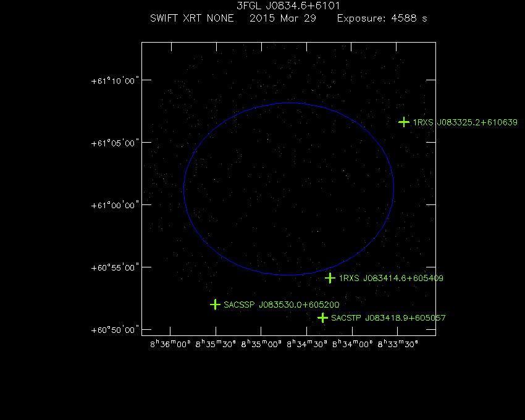The image size is (525, 420).
Task: Click the 8h35m00s right ascension label
Action: [261, 344]
